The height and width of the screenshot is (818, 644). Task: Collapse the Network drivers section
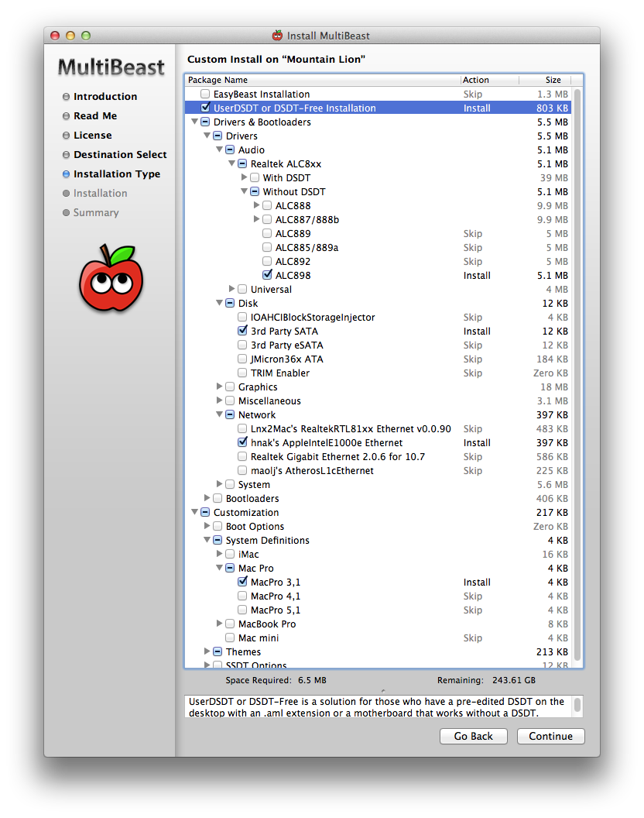[x=220, y=415]
